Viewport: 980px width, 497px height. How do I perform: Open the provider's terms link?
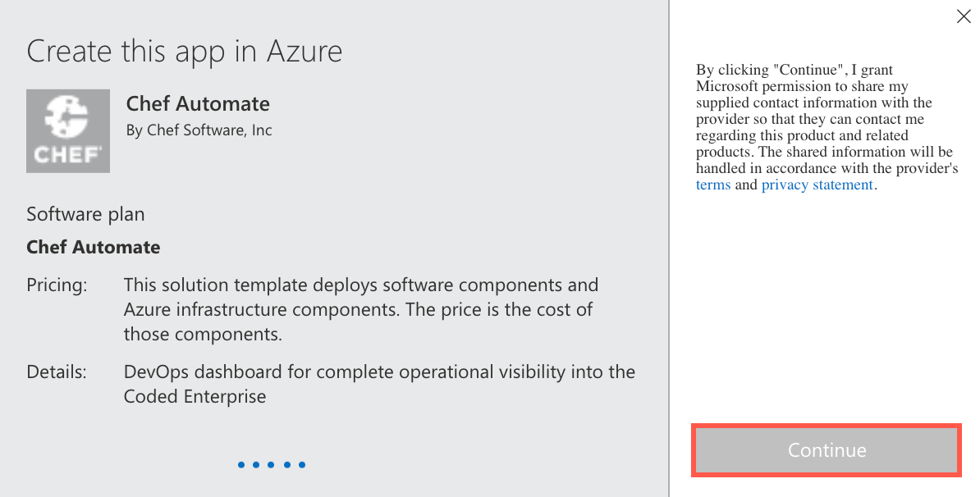tap(712, 185)
